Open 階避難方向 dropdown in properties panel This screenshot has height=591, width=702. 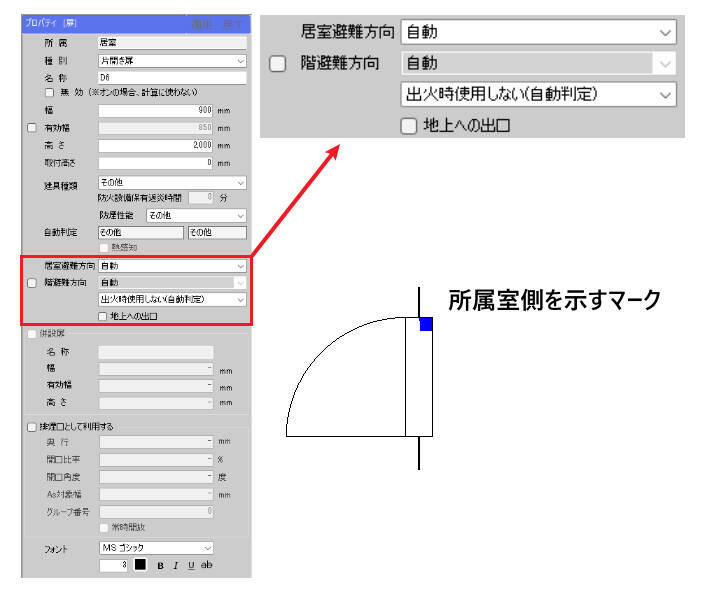tap(172, 283)
